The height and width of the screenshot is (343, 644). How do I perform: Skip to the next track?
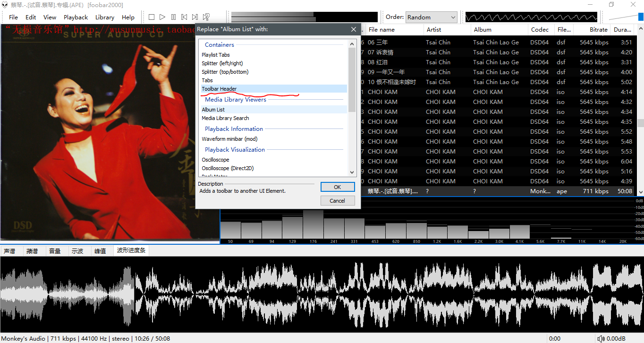coord(195,17)
